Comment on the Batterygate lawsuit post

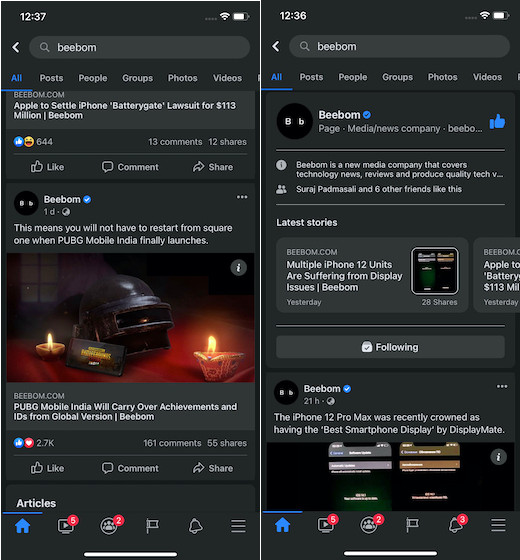coord(130,167)
